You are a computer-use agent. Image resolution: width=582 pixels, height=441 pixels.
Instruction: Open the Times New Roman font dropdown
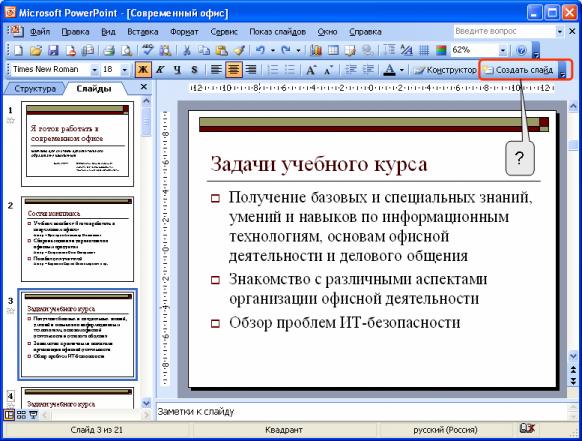click(95, 70)
